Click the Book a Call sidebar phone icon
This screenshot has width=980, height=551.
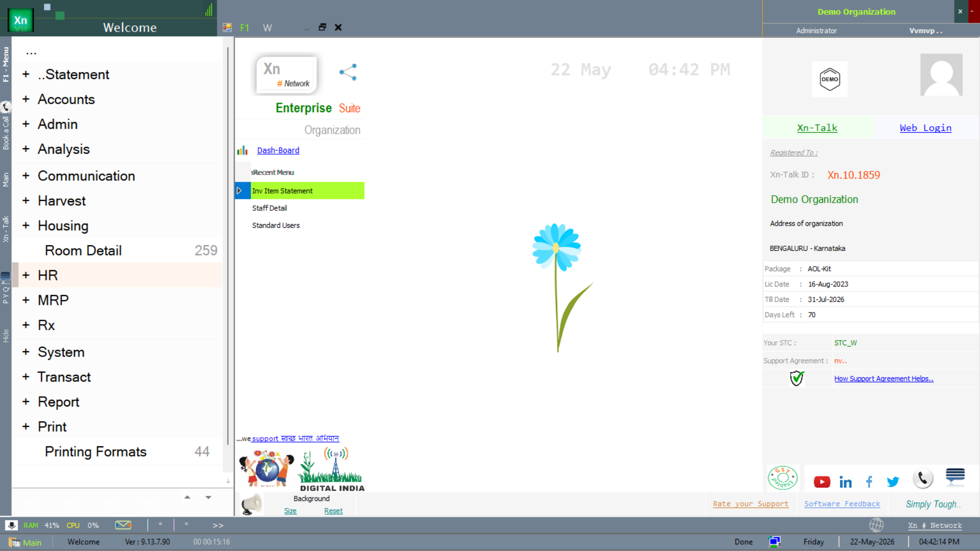click(x=6, y=107)
